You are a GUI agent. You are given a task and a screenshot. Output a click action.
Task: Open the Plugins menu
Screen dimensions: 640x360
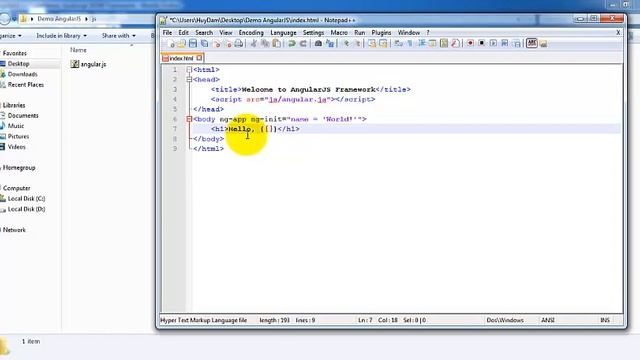381,33
